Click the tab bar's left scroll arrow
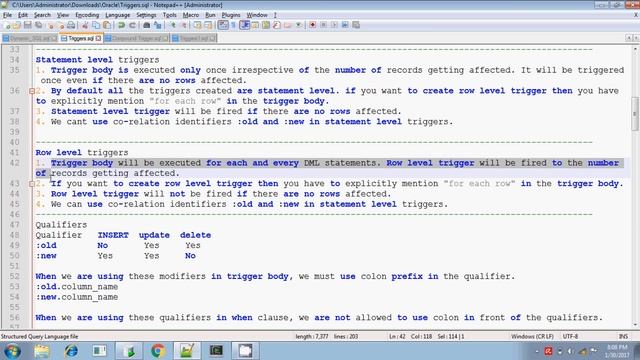 (x=629, y=38)
